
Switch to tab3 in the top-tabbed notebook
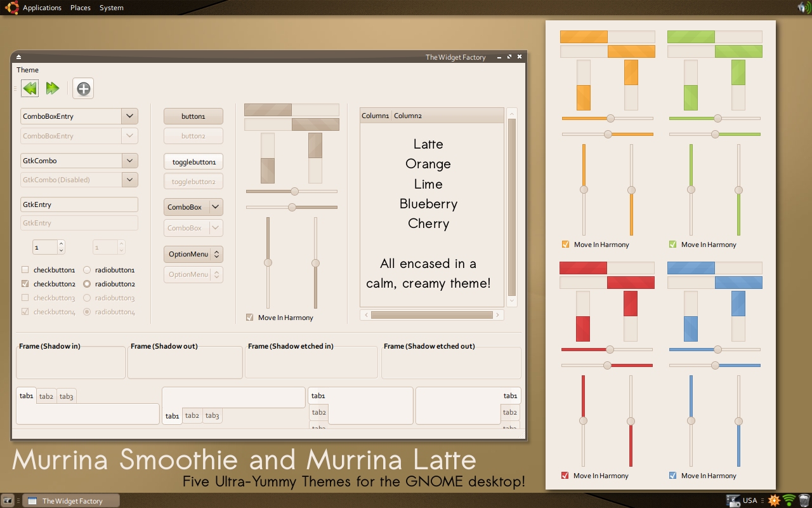(66, 396)
